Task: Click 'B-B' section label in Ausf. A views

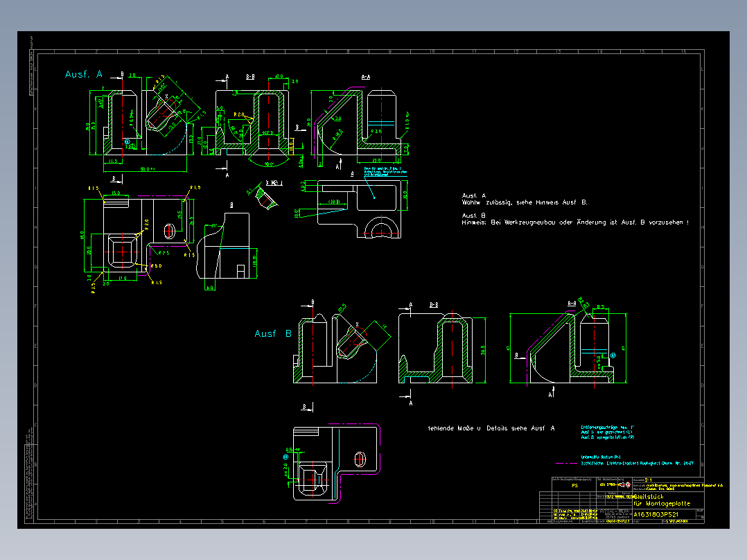Action: coord(250,77)
